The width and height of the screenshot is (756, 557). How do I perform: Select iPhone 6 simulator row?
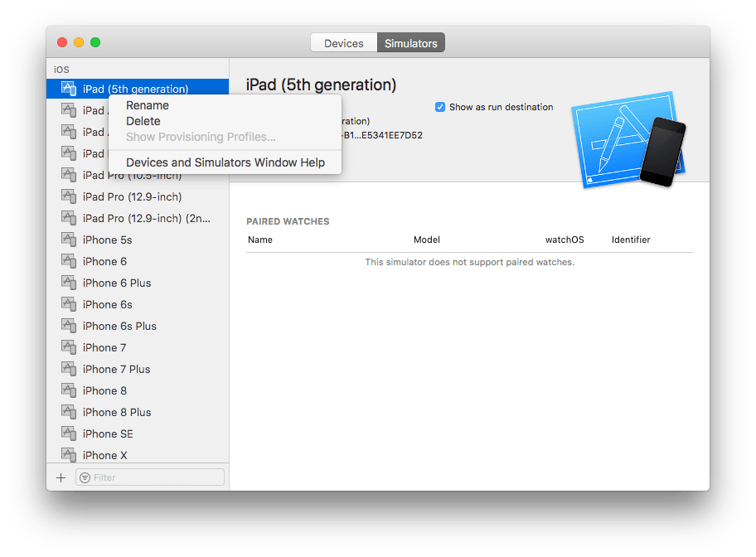138,261
